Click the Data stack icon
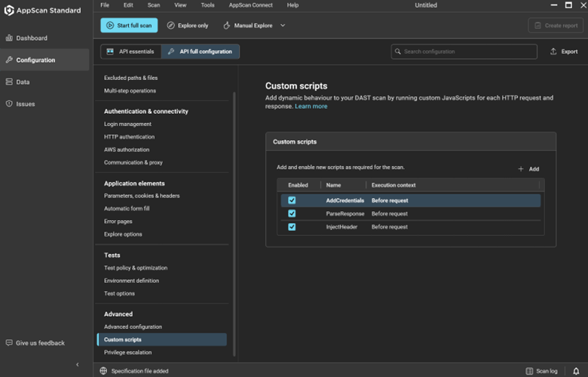Image resolution: width=588 pixels, height=377 pixels. [x=9, y=81]
